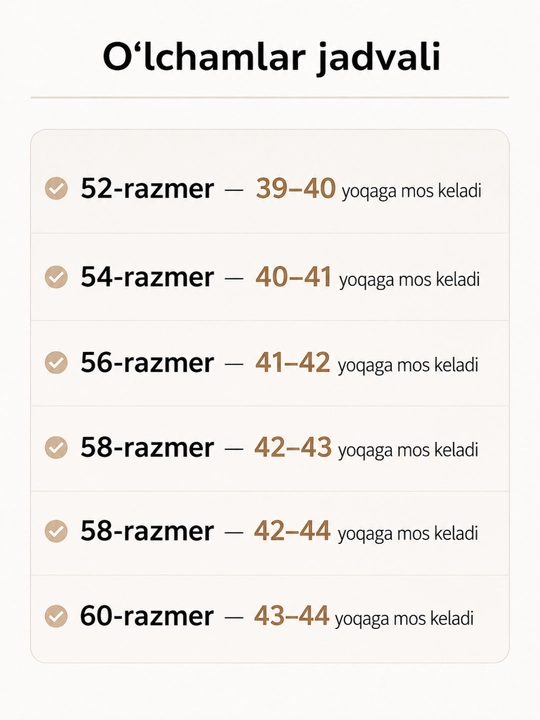Click the checkmark icon beside 52-razmer
This screenshot has width=540, height=720.
click(56, 188)
